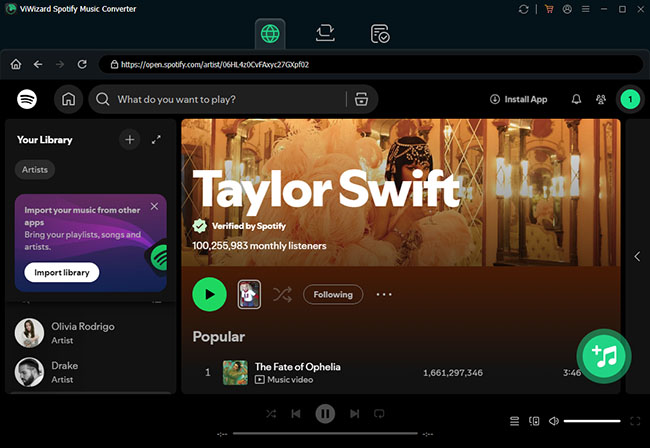Adjust the volume slider
The image size is (650, 448).
pos(592,421)
